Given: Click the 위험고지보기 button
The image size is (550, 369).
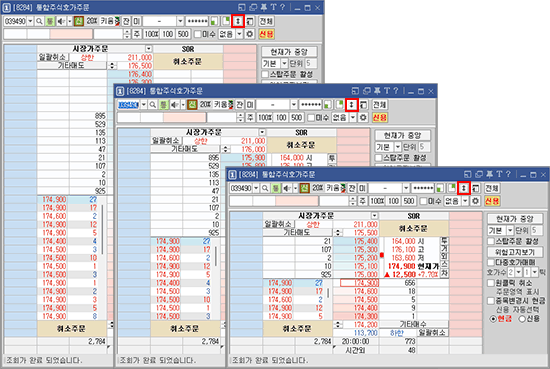Looking at the screenshot, I should (515, 252).
